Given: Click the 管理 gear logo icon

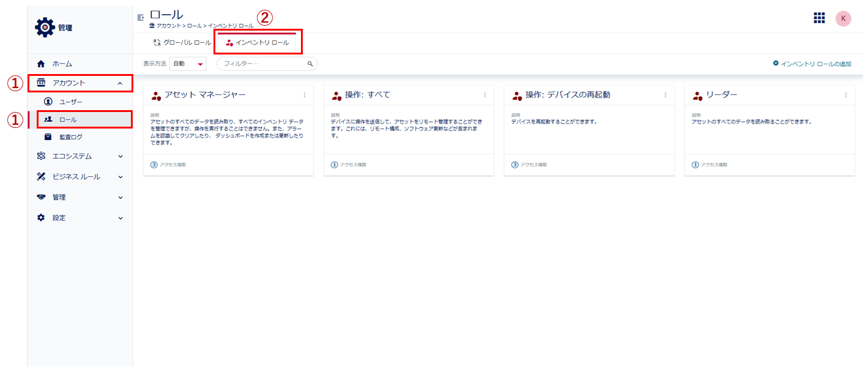Looking at the screenshot, I should point(45,28).
